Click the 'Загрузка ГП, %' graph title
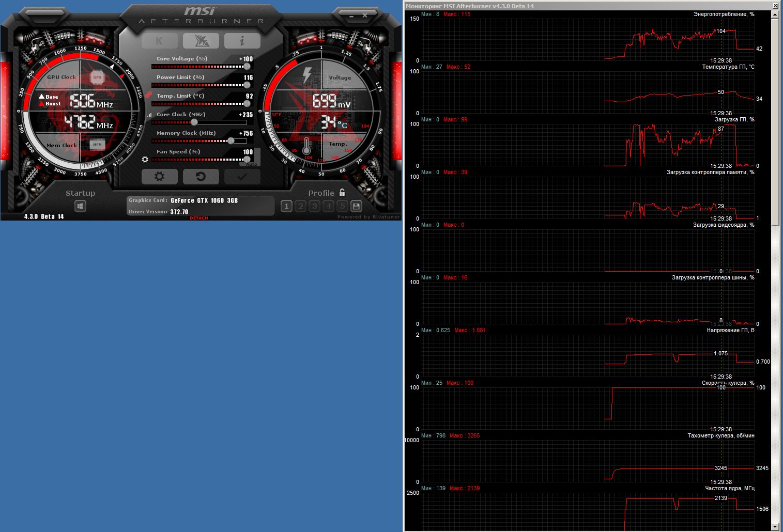This screenshot has height=532, width=783. [734, 119]
